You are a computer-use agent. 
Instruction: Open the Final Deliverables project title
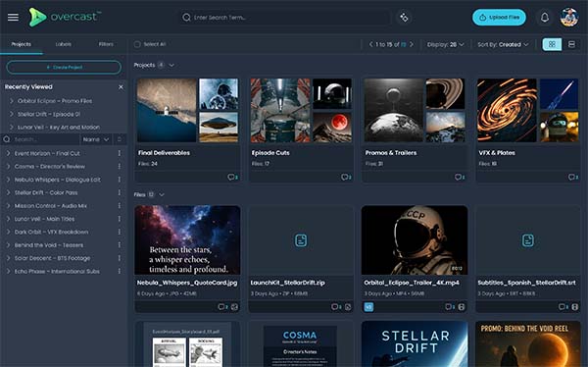[x=164, y=153]
